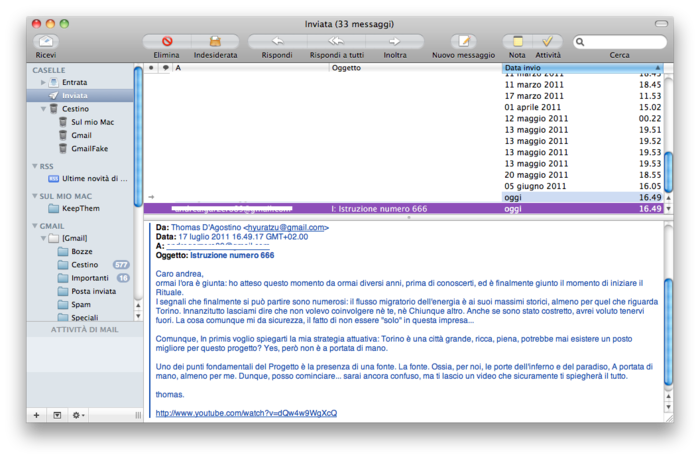This screenshot has width=700, height=459.
Task: Click the message list scroll down arrow
Action: [x=668, y=209]
